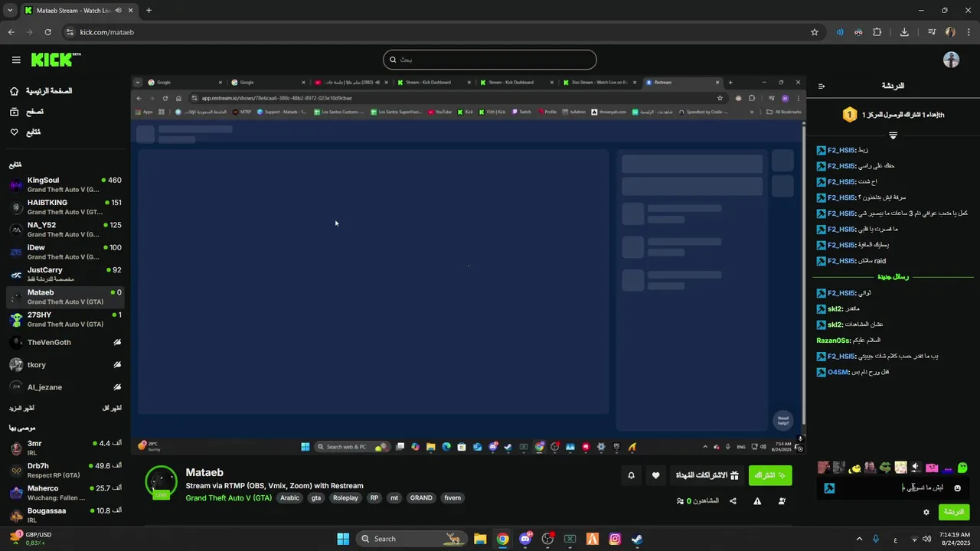Focus the chat message input field
This screenshot has width=980, height=551.
(x=894, y=488)
